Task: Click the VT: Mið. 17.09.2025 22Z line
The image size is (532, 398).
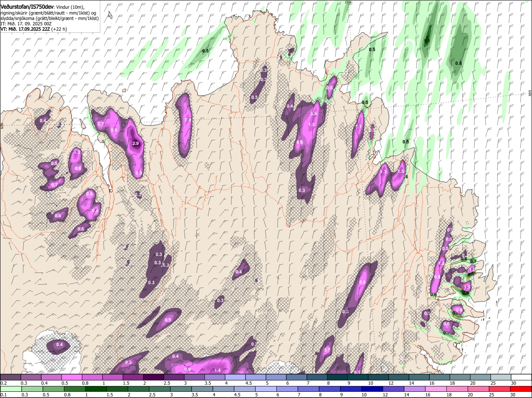Action: point(25,29)
